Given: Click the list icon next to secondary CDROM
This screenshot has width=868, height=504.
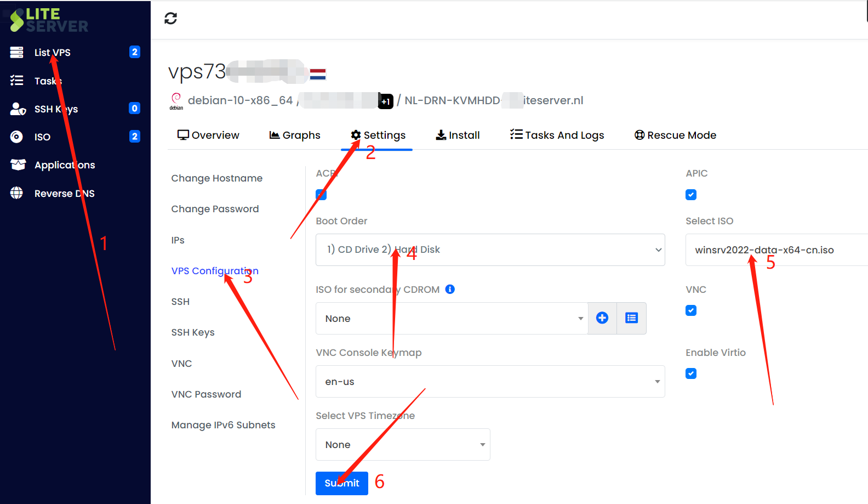Looking at the screenshot, I should coord(631,318).
